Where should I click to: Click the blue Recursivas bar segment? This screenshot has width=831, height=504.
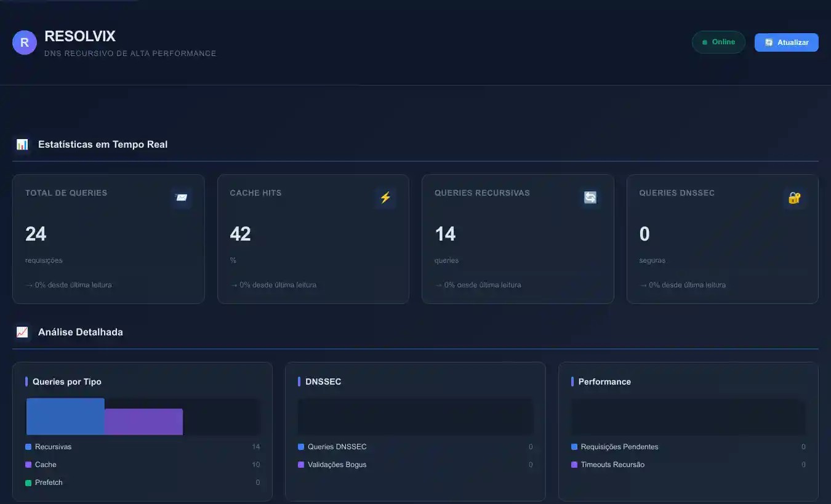click(x=65, y=417)
